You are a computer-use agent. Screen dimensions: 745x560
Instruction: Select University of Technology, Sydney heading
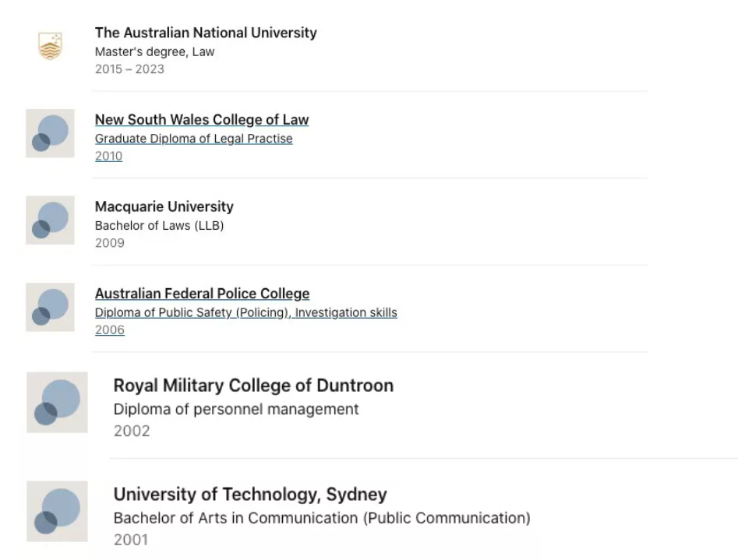tap(250, 495)
